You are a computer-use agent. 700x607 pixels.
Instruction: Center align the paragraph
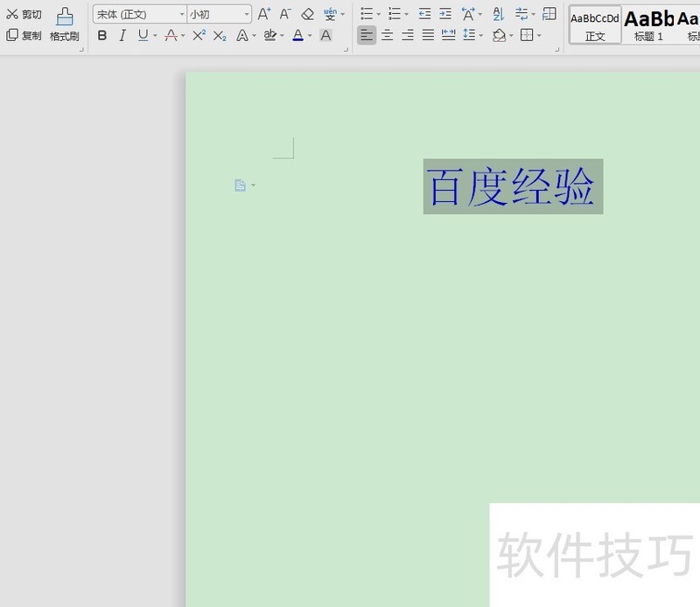click(387, 35)
